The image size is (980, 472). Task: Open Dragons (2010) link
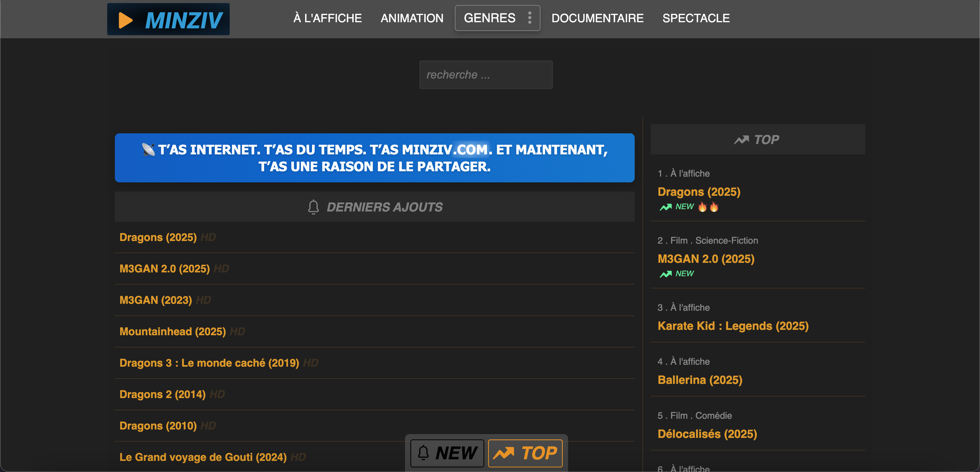[x=158, y=426]
